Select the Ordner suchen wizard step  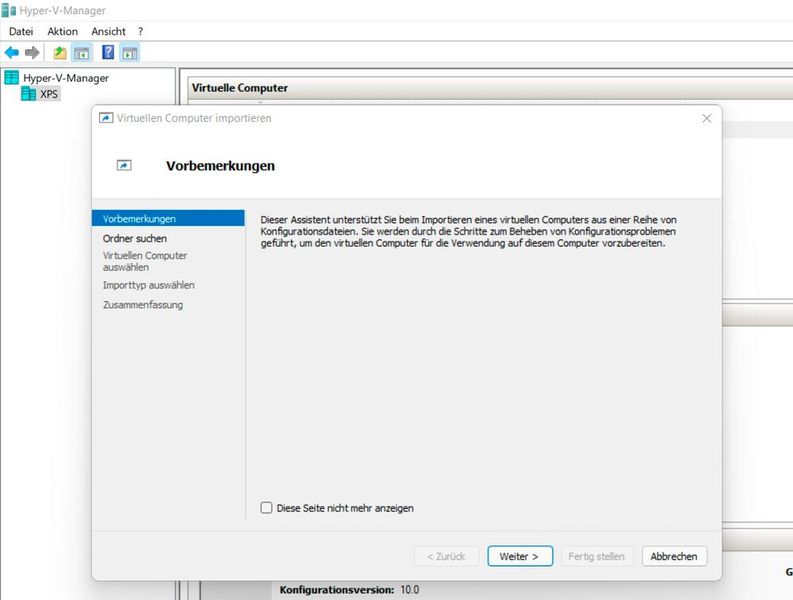click(135, 238)
